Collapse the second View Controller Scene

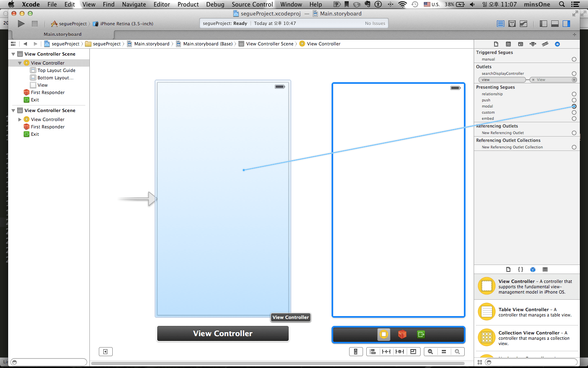(x=13, y=110)
